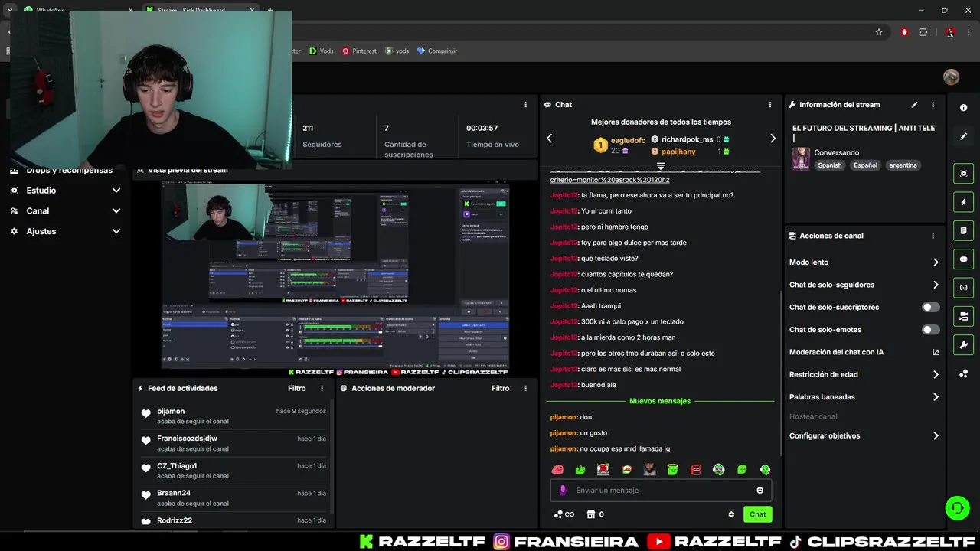Click the Enviar un mensaje input field
Image resolution: width=980 pixels, height=551 pixels.
pyautogui.click(x=661, y=491)
